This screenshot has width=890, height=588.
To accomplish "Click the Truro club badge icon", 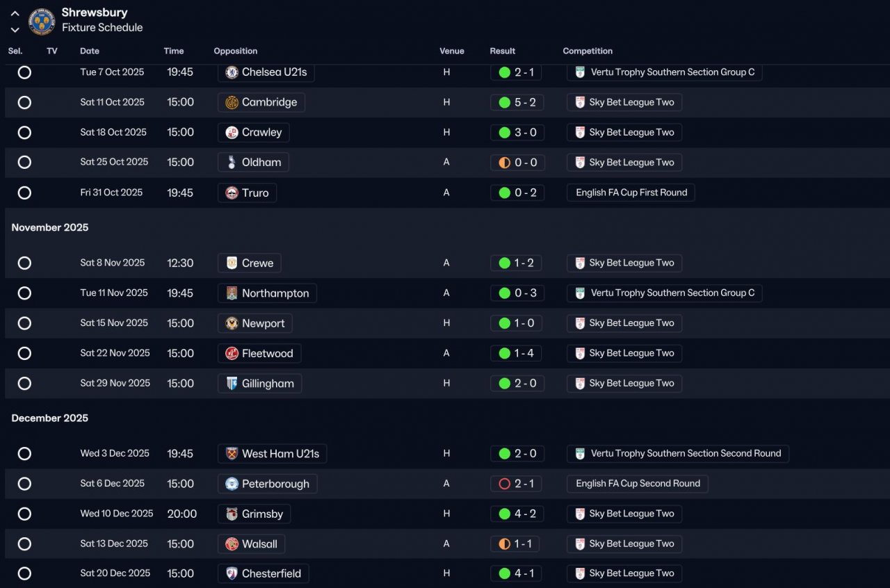I will [232, 193].
